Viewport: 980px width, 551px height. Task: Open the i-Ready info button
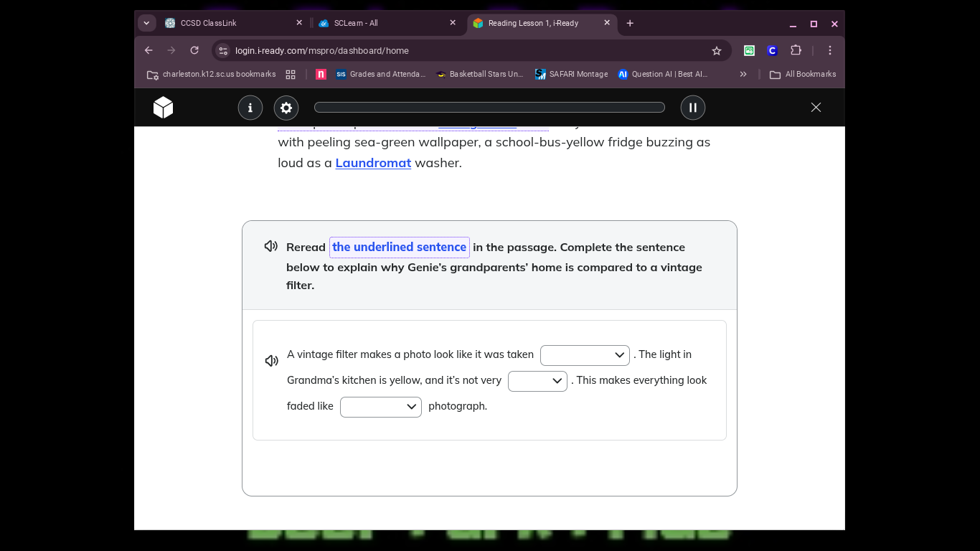pyautogui.click(x=250, y=108)
